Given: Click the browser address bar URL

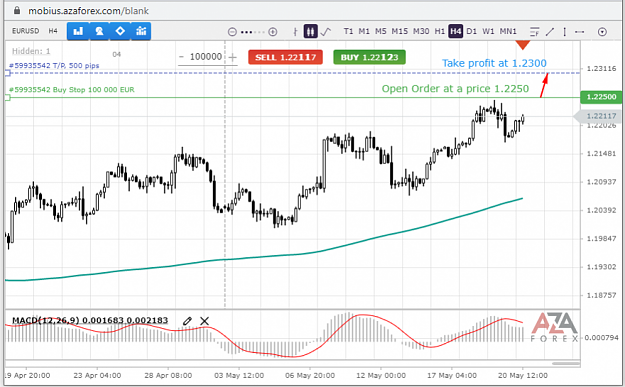Looking at the screenshot, I should point(88,11).
